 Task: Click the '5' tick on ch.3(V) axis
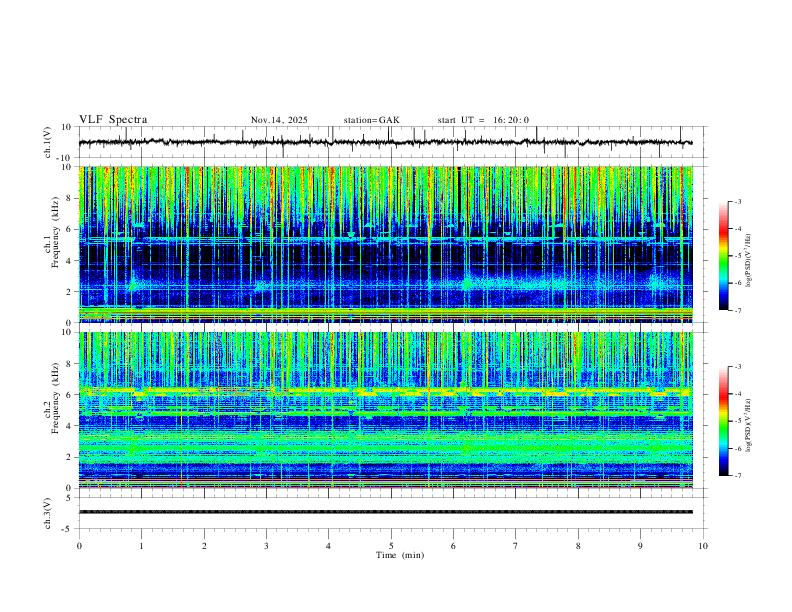point(69,498)
